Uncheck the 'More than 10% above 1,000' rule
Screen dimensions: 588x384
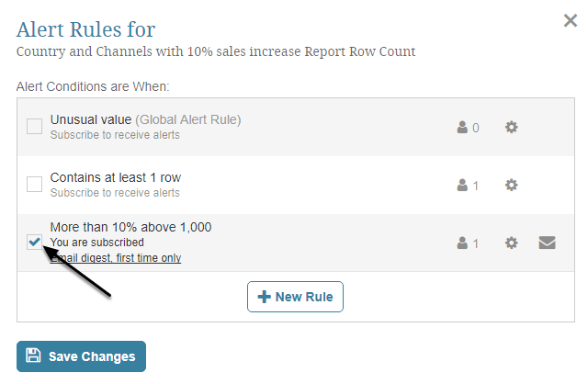(34, 243)
